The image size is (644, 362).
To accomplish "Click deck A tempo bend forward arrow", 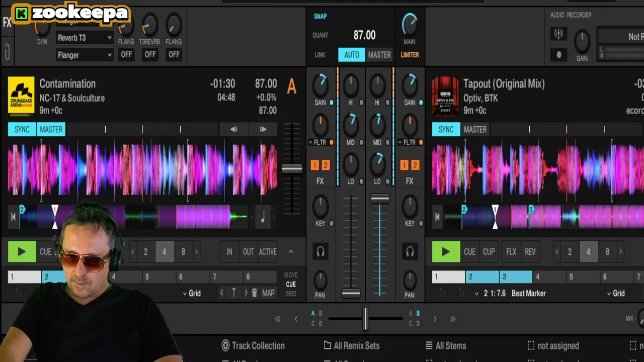I will point(263,129).
